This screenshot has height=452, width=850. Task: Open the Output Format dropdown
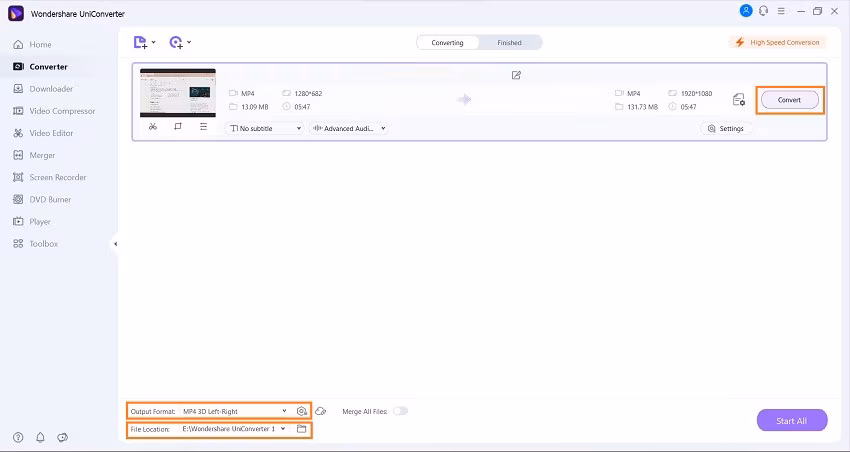click(235, 411)
